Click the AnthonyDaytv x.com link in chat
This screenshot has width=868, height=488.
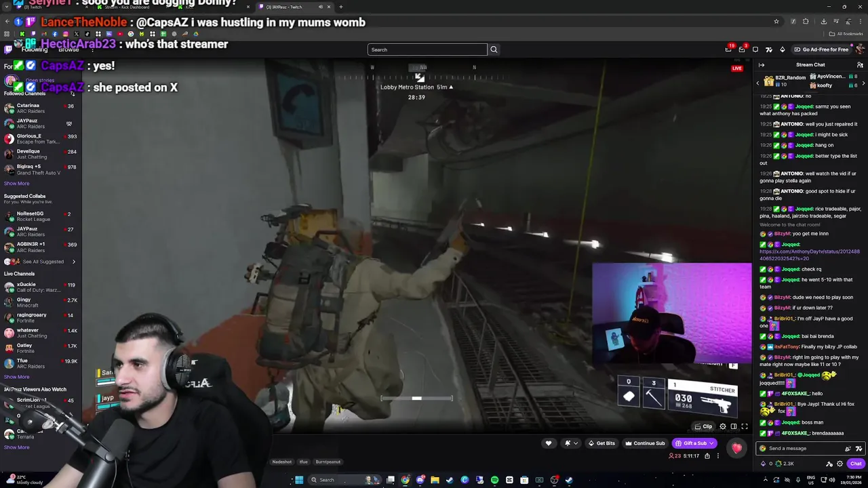[x=809, y=255]
